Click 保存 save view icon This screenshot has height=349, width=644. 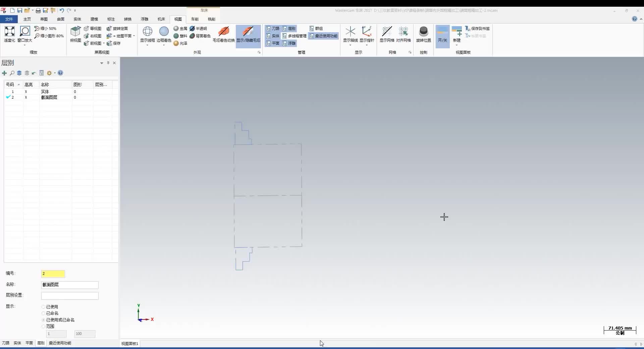pos(113,43)
